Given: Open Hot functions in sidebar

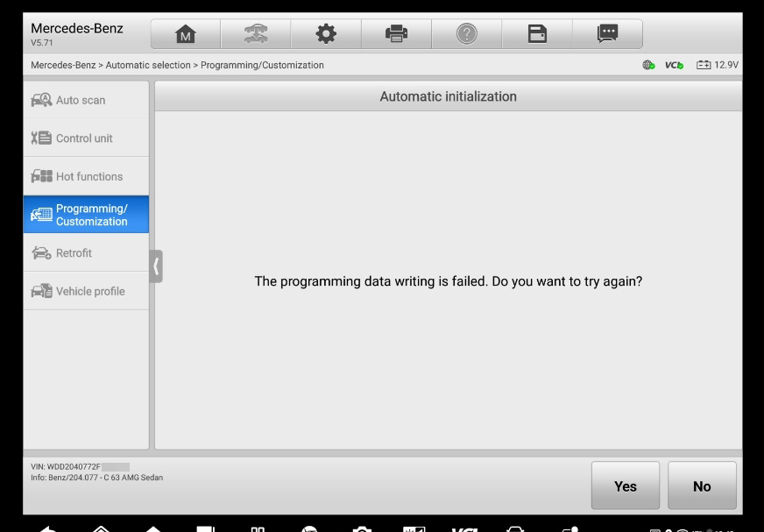Looking at the screenshot, I should point(86,176).
